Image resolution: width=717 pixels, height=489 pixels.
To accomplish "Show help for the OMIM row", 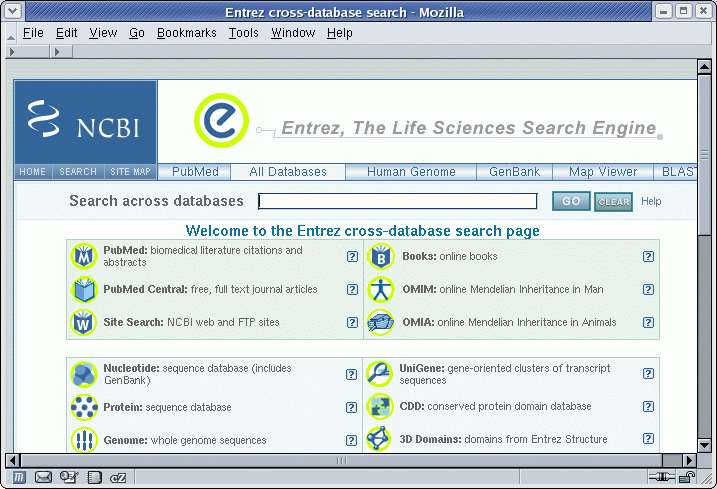I will coord(648,290).
